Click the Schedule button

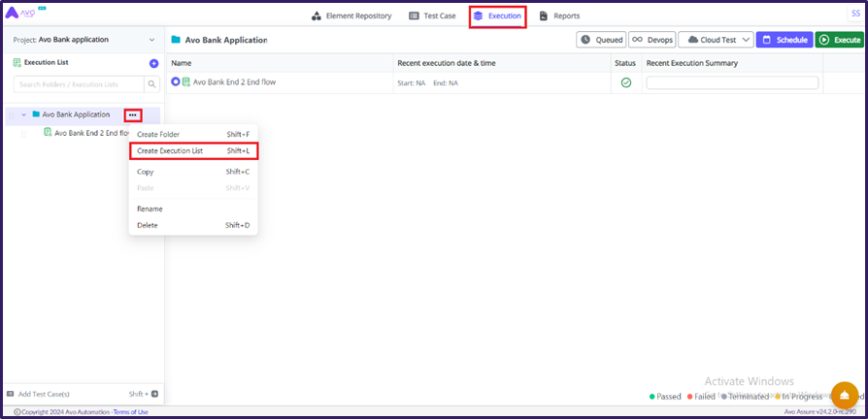point(784,40)
